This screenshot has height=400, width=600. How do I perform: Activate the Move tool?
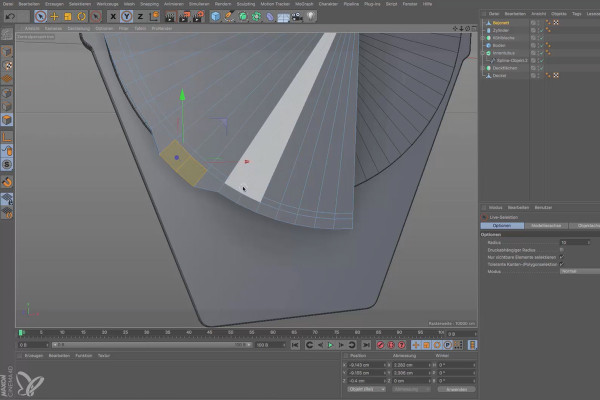[x=54, y=16]
